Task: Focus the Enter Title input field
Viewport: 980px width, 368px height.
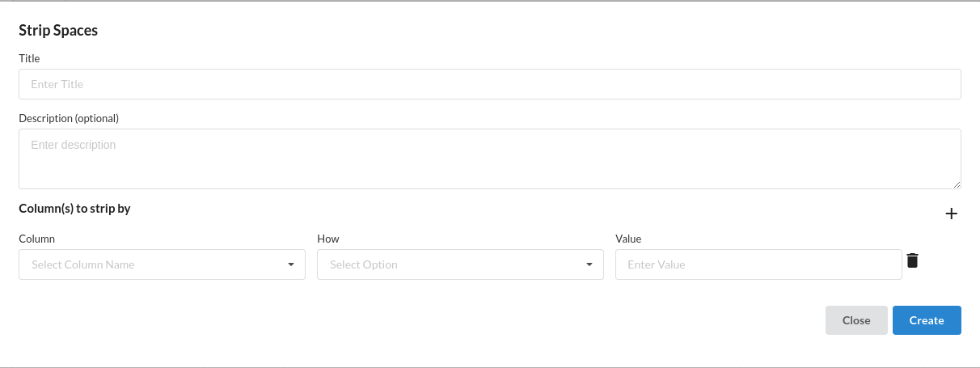Action: pos(490,84)
